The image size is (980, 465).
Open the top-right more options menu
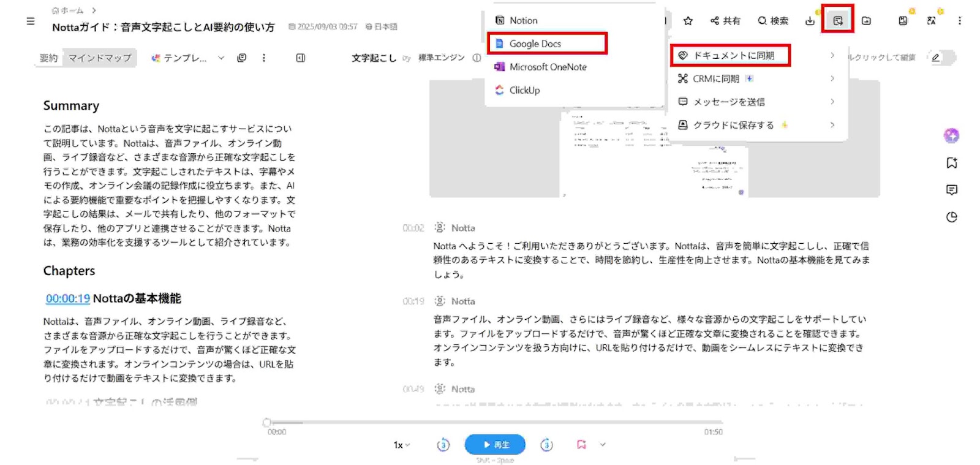pyautogui.click(x=959, y=21)
